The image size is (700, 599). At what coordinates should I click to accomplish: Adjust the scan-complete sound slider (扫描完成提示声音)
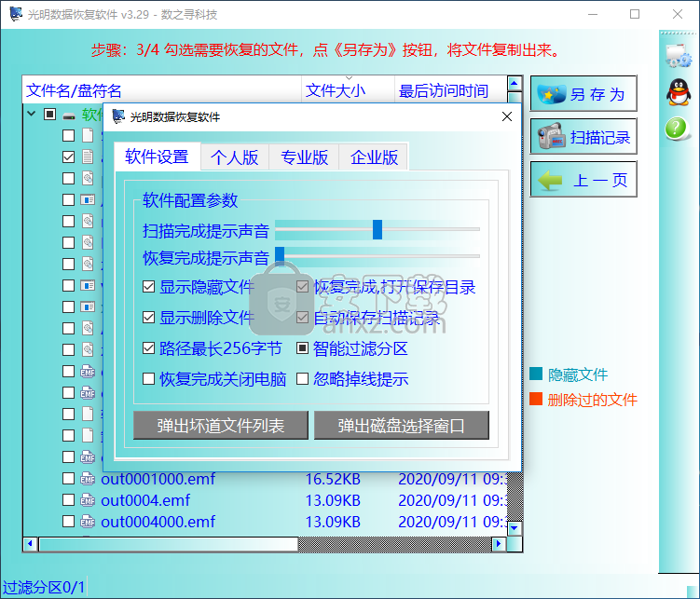click(377, 229)
